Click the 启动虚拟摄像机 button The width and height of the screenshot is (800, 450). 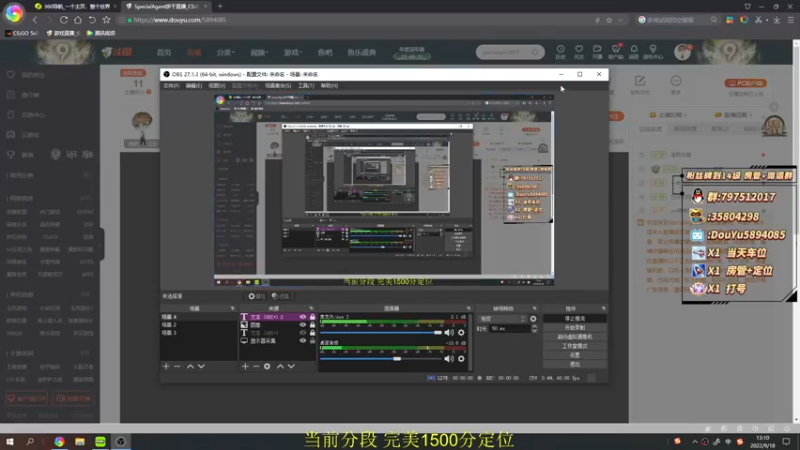tap(574, 337)
